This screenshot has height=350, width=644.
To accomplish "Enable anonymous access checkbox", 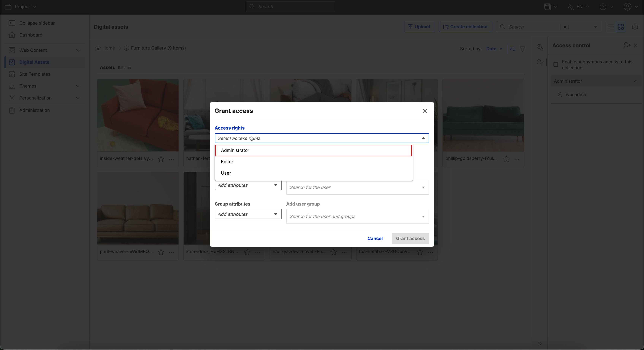I will (556, 65).
